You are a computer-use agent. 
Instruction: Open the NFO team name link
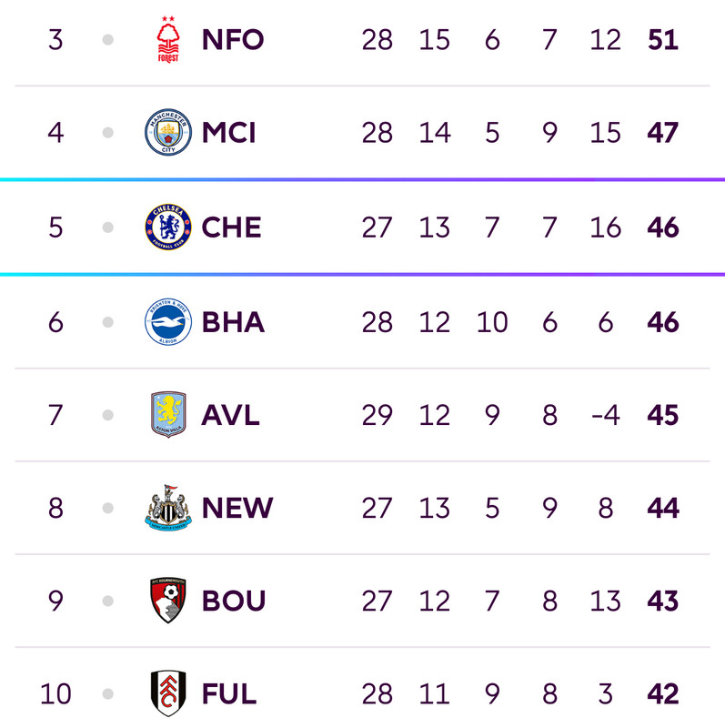tap(233, 39)
